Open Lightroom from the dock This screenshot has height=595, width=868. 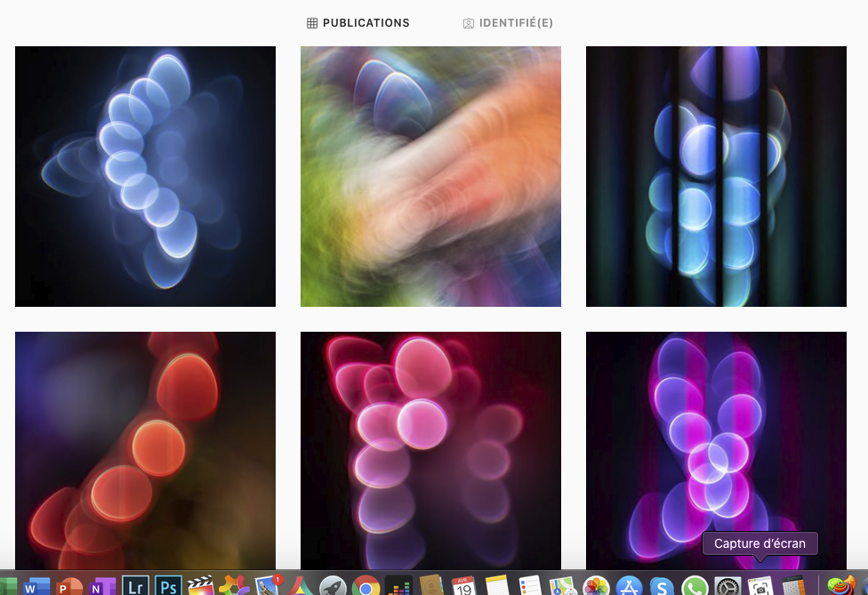pos(135,586)
